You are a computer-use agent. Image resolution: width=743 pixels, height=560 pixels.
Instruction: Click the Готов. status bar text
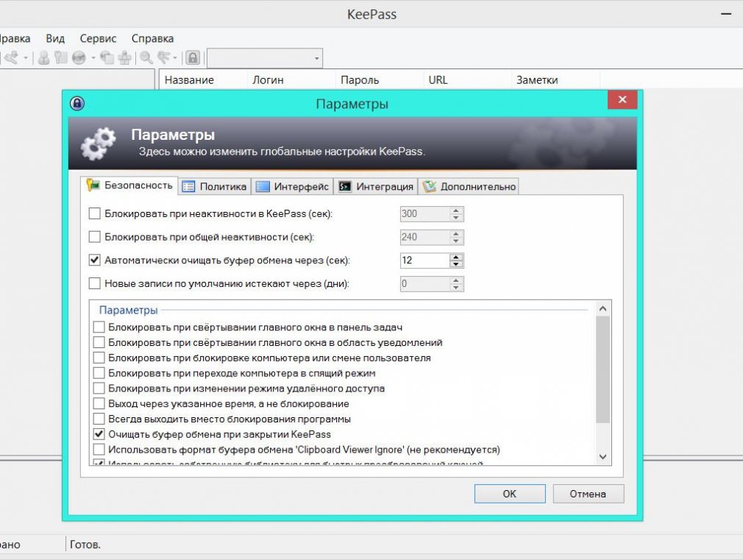pyautogui.click(x=85, y=545)
